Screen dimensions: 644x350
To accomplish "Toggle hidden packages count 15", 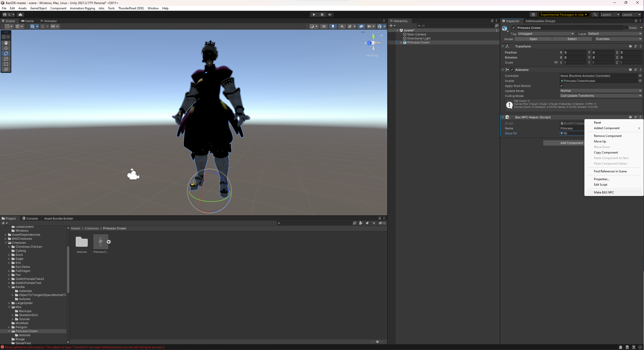I will (x=382, y=223).
